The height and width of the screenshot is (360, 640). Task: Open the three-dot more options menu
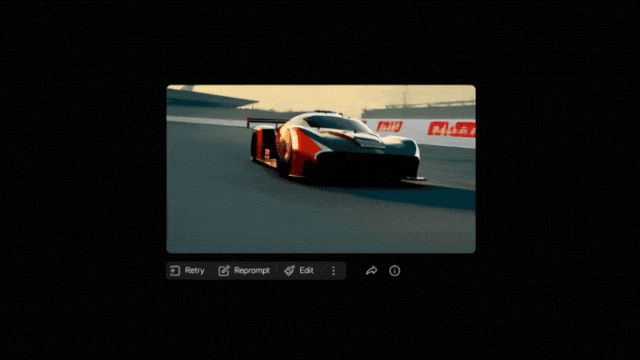(x=333, y=271)
